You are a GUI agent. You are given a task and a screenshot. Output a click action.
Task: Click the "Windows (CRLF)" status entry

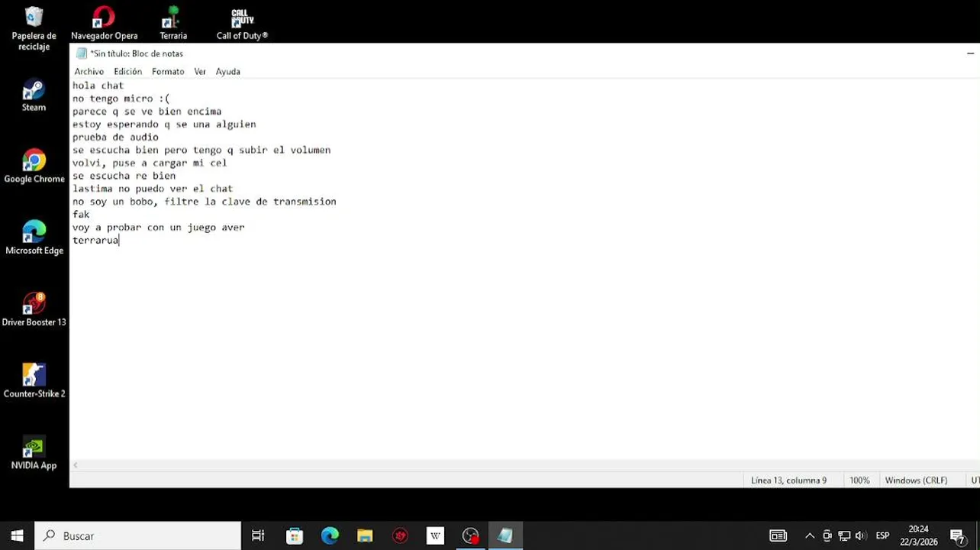[916, 480]
